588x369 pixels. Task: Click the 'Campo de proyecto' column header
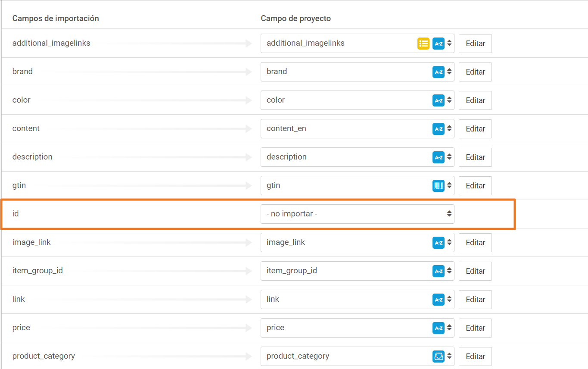(x=296, y=19)
